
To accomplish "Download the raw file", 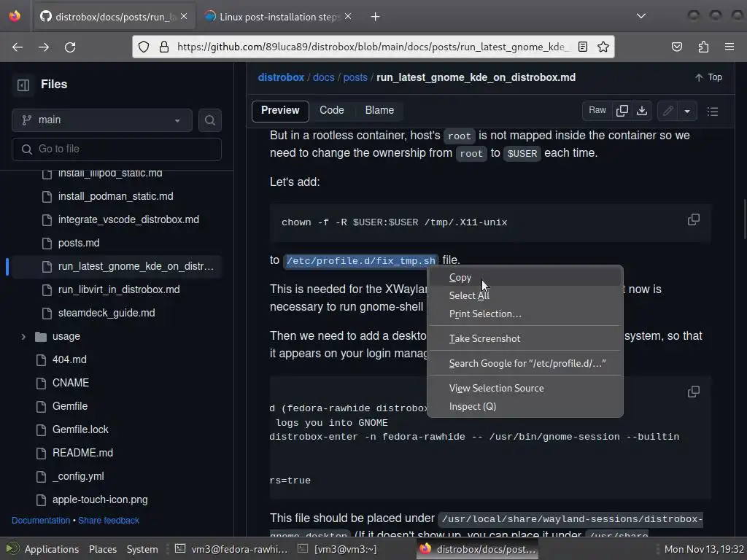I will coord(642,111).
